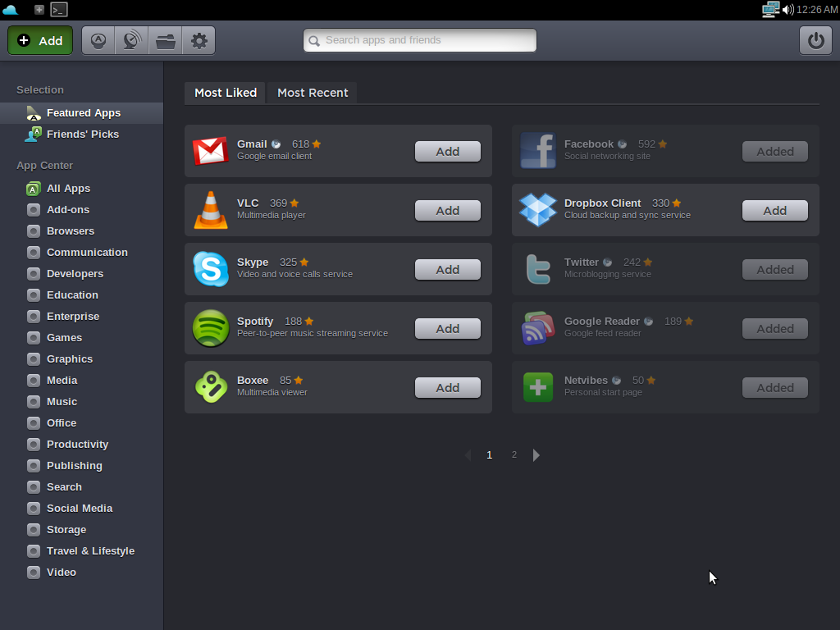Go to the Office category
Screen dimensions: 840x630
[81, 423]
